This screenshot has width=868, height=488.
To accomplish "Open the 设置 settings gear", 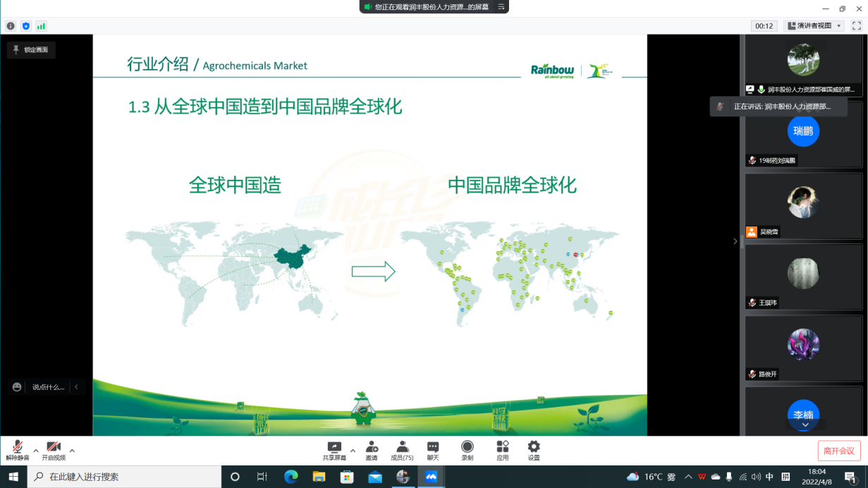I will coord(534,450).
